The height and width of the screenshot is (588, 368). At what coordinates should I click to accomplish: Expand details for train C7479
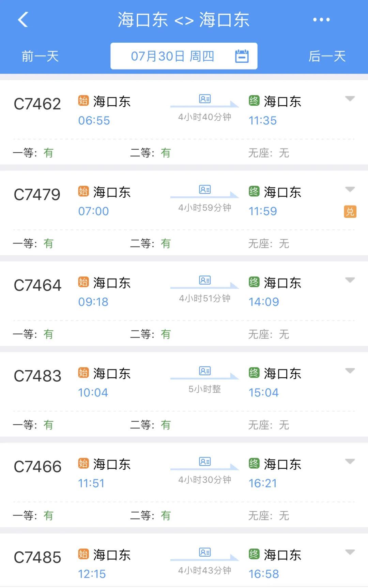[x=350, y=190]
